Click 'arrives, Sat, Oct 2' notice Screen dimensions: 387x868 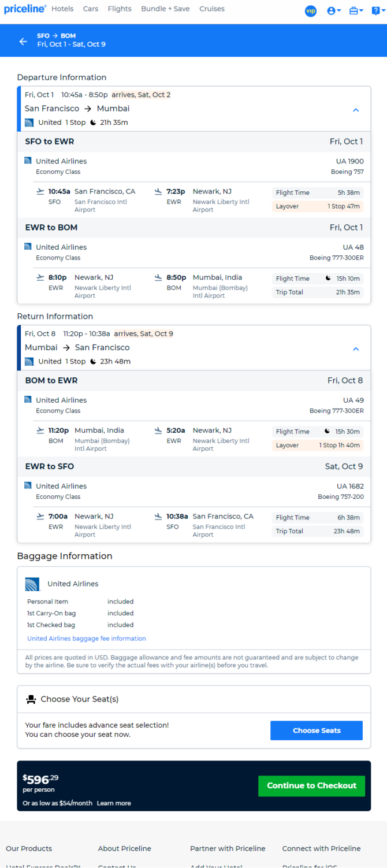(141, 95)
